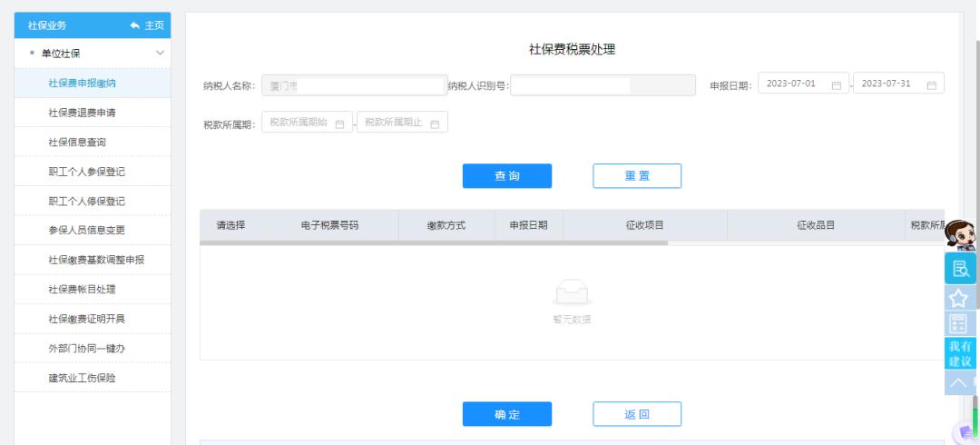Viewport: 980px width, 445px height.
Task: Open 社保缴费证明开具 menu item
Action: point(93,319)
